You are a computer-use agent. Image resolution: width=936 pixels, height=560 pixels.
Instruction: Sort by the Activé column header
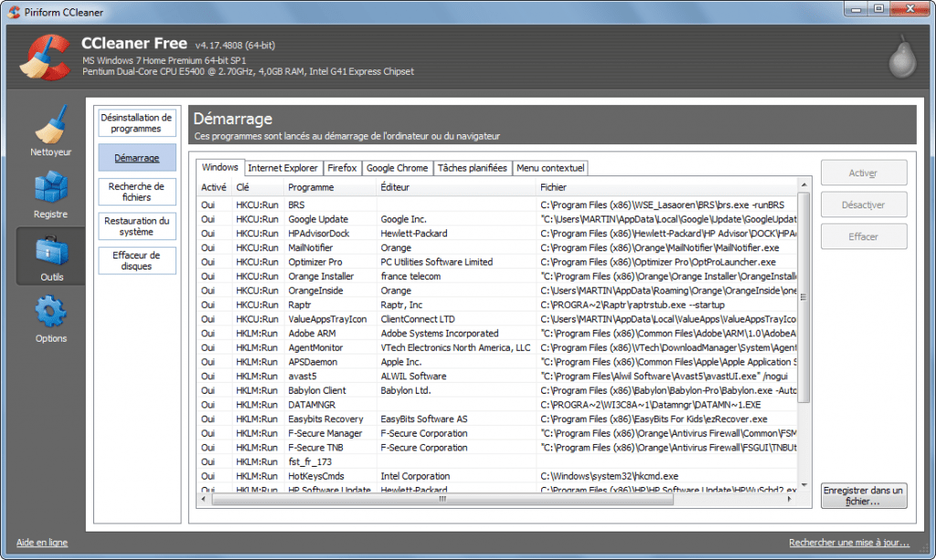[x=214, y=187]
